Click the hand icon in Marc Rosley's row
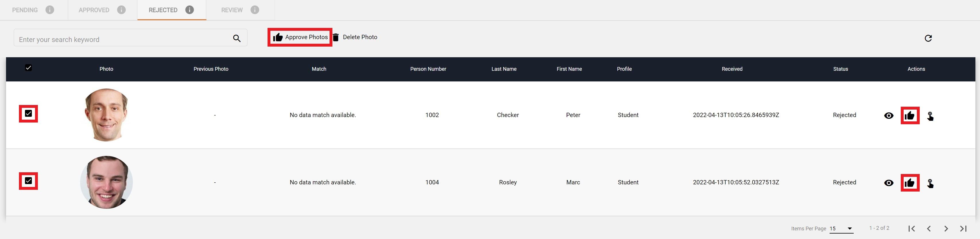The height and width of the screenshot is (239, 980). [930, 183]
